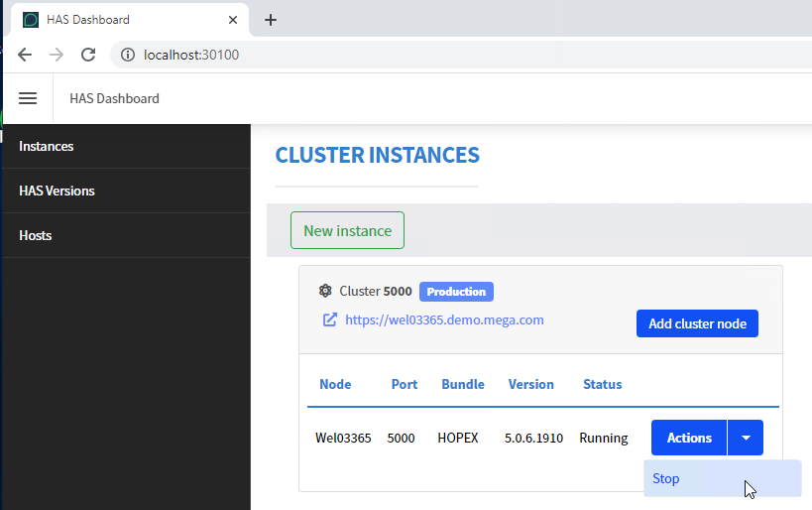812x510 pixels.
Task: Open the Hosts sidebar section
Action: [36, 235]
